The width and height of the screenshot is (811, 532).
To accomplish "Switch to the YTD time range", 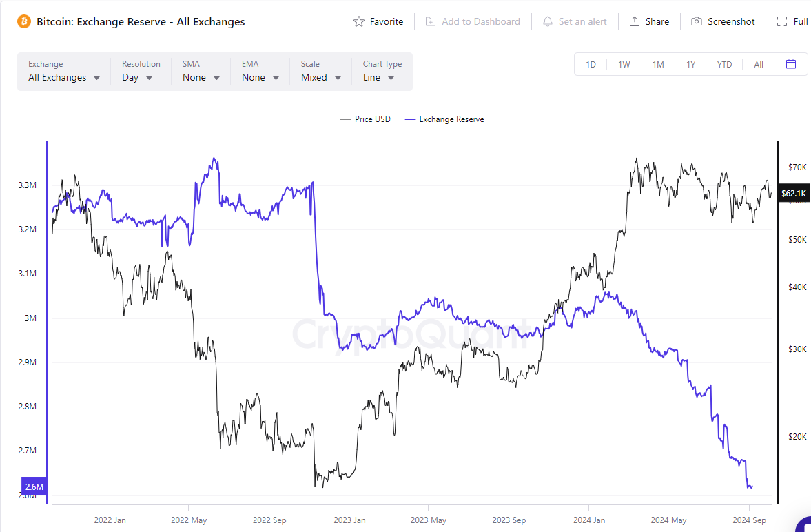I will tap(724, 65).
